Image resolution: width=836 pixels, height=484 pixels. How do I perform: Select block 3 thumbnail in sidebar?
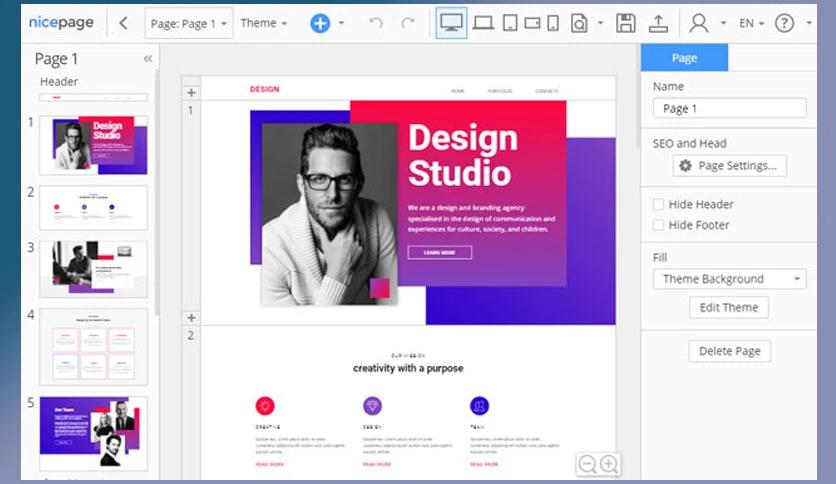93,269
